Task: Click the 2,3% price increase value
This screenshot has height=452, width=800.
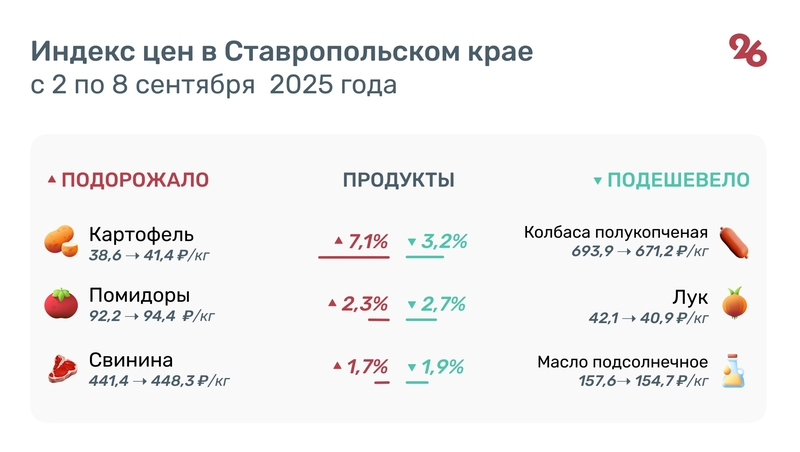Action: coord(364,304)
